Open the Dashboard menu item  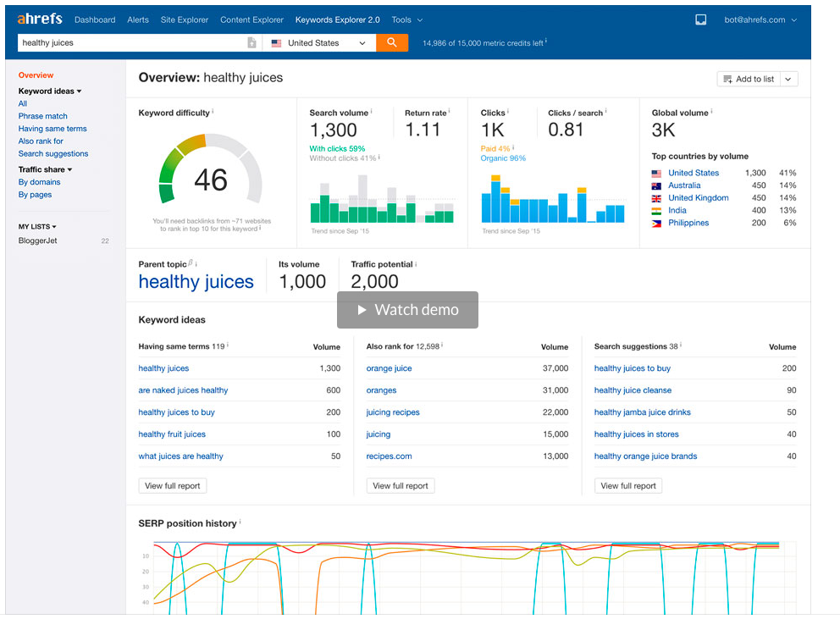[95, 19]
